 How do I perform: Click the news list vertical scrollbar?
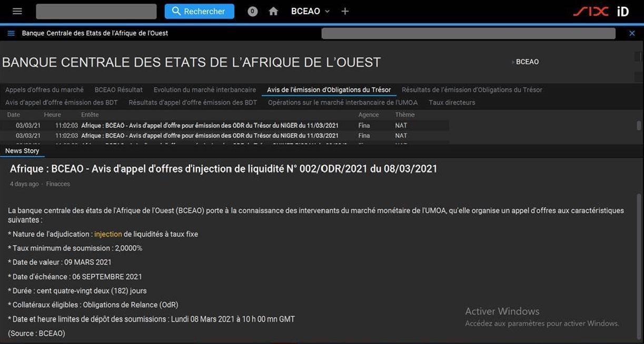[x=639, y=126]
